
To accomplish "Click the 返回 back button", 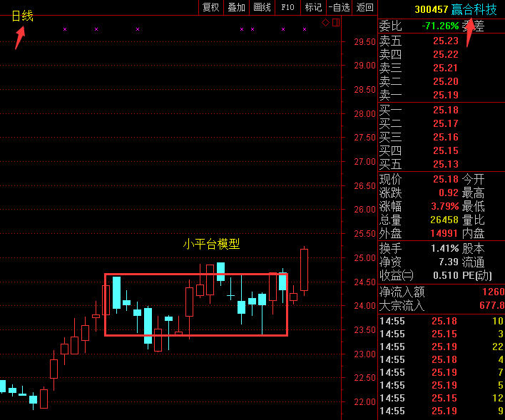I will 365,7.
